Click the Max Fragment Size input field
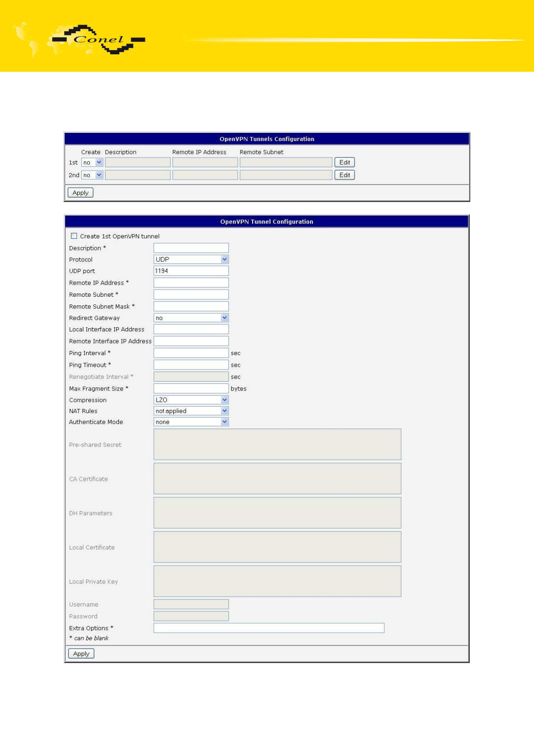 point(191,388)
